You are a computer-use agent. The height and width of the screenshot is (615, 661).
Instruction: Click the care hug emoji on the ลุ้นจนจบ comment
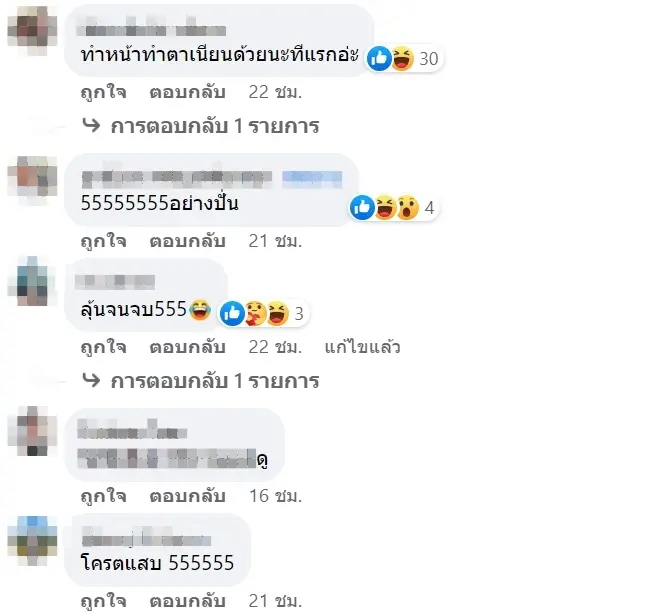[x=255, y=313]
